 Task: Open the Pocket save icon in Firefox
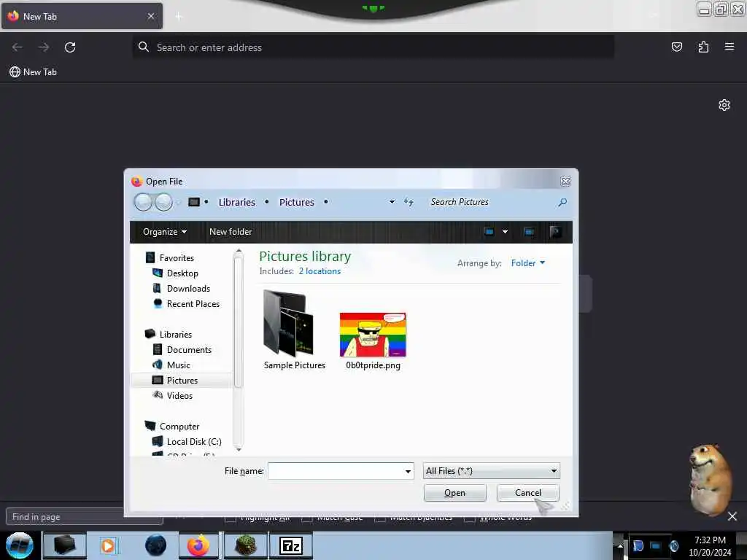pos(676,47)
